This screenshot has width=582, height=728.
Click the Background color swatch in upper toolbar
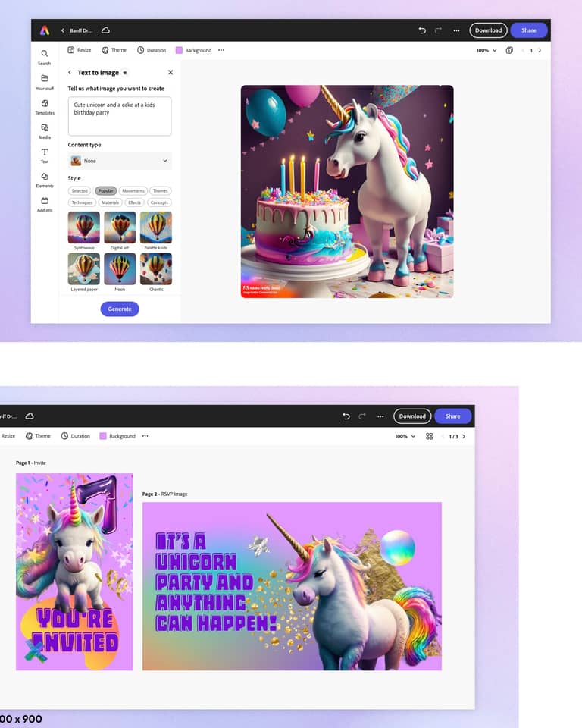pos(179,50)
